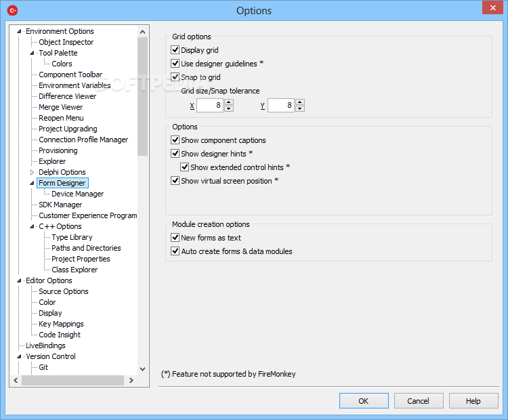
Task: Uncheck Show component captions
Action: [x=175, y=140]
